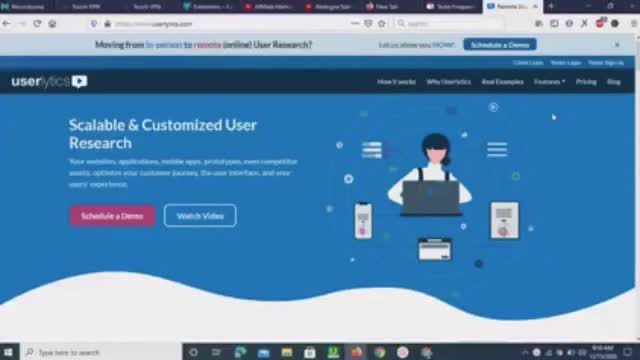Open the Windows Start menu
This screenshot has width=640, height=360.
[x=9, y=352]
